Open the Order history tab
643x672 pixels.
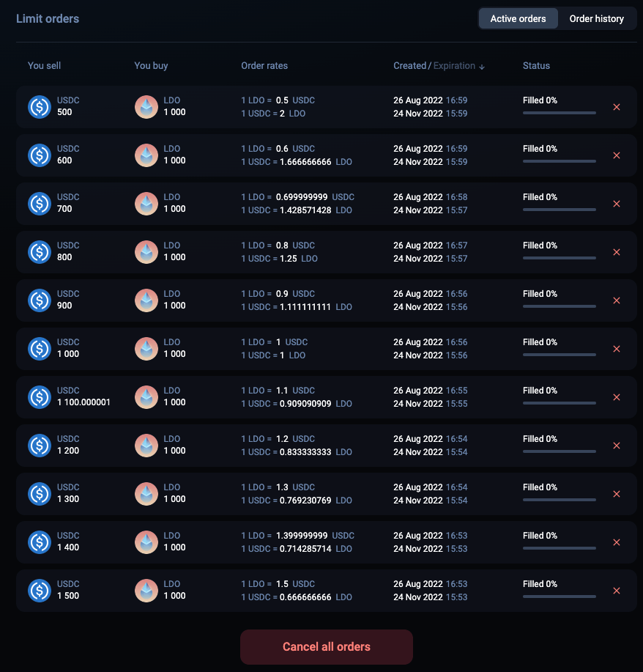[x=596, y=18]
